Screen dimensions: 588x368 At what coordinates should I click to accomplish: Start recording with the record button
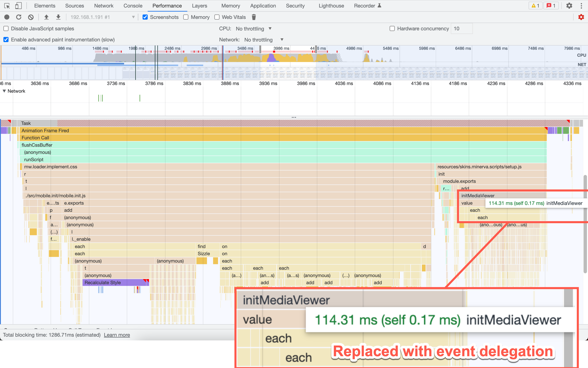[x=7, y=17]
